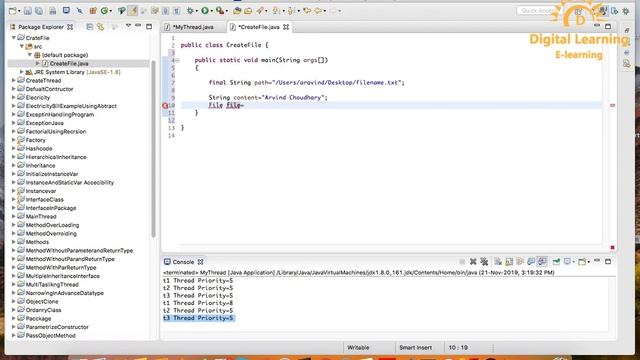Click console line 't1 Thread Priority=8'
The width and height of the screenshot is (640, 360).
[x=198, y=303]
